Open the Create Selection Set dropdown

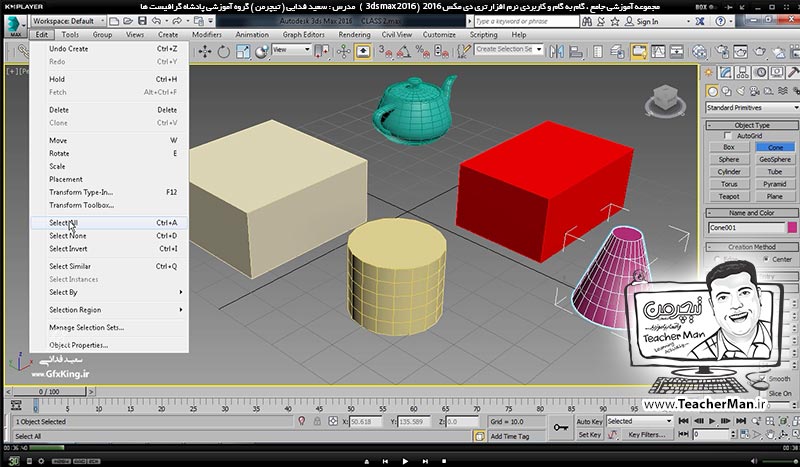coord(508,50)
